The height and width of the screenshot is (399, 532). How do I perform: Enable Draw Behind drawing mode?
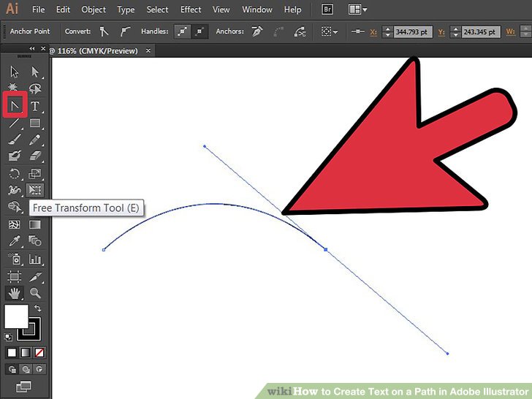(25, 369)
